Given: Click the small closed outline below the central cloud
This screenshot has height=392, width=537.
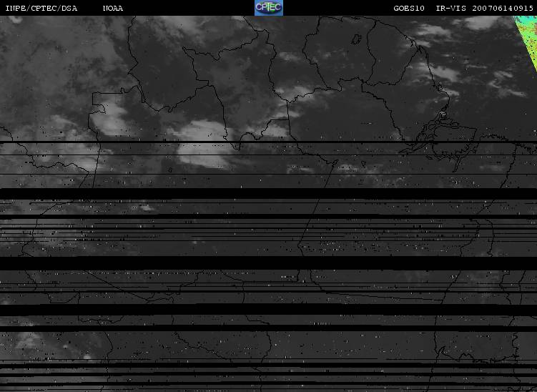Looking at the screenshot, I should 170,170.
